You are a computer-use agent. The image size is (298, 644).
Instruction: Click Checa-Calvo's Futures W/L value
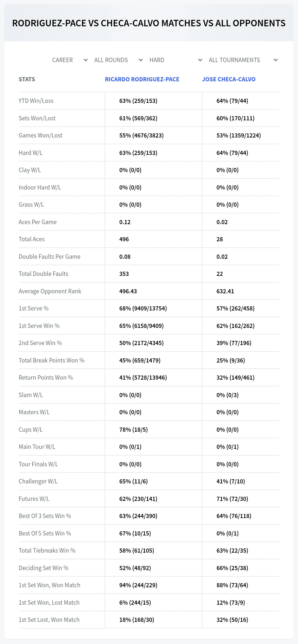(232, 499)
